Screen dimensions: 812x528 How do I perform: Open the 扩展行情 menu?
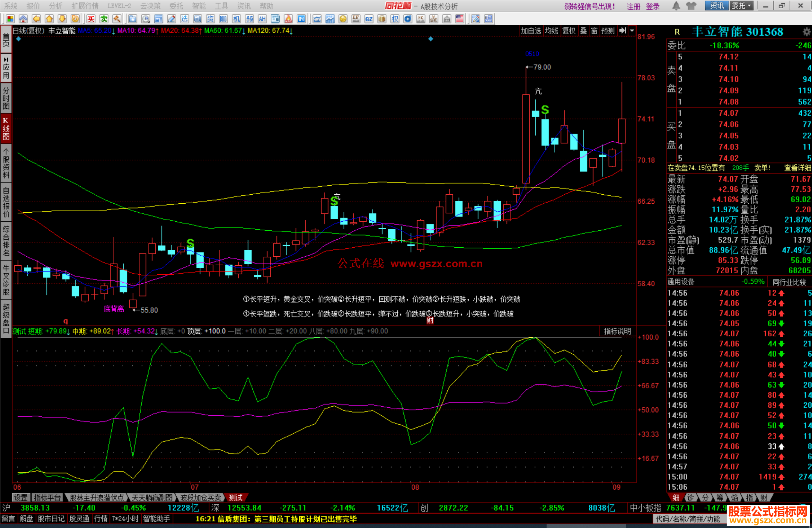(x=85, y=6)
